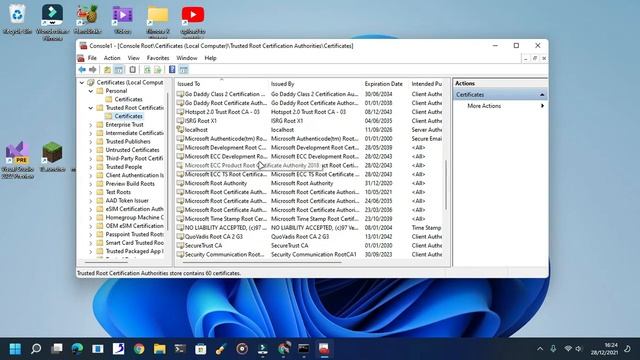The height and width of the screenshot is (360, 640).
Task: Open taskbar Search magnifier
Action: [36, 349]
